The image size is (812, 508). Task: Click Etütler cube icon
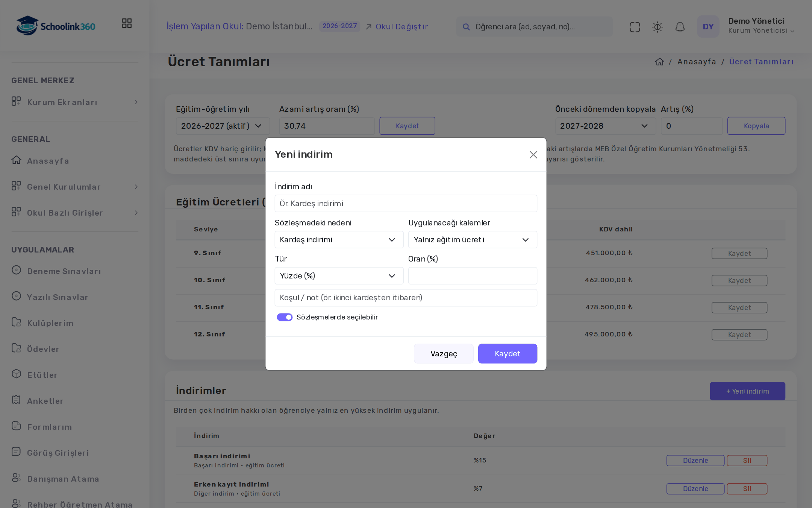point(16,374)
